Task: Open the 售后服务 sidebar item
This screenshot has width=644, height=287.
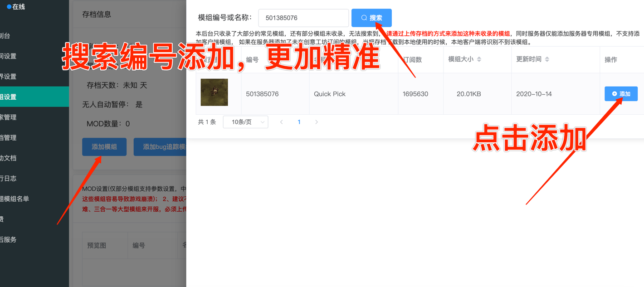Action: 8,239
